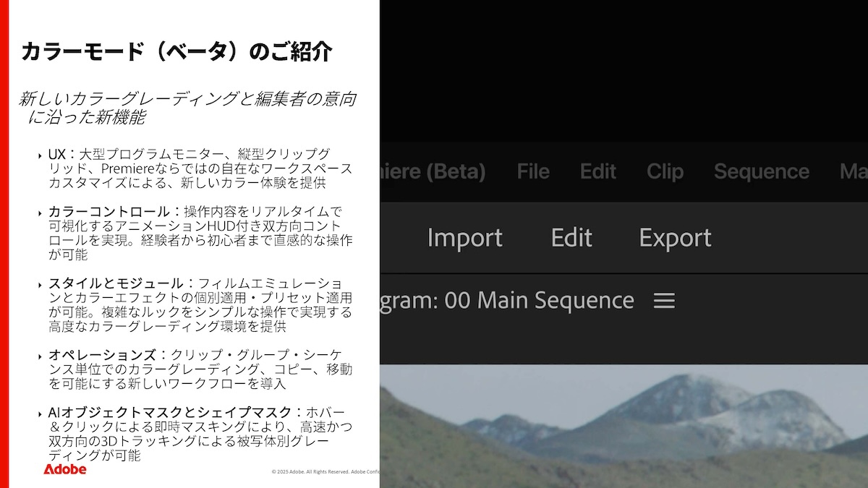868x488 pixels.
Task: Switch to the Import workspace
Action: click(465, 237)
